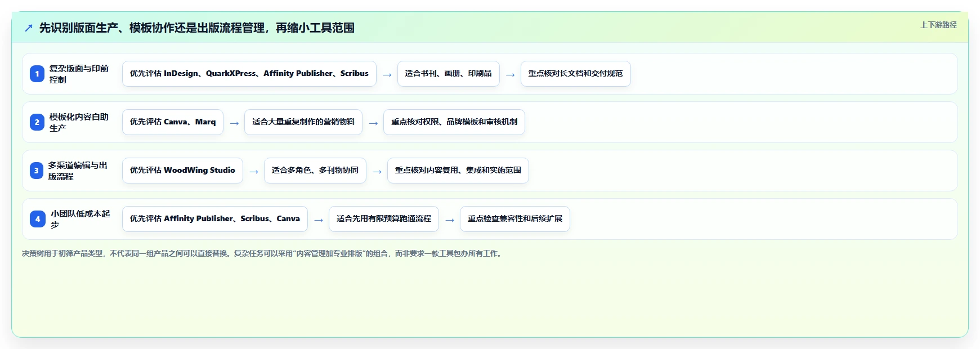Screen dimensions: 980x349
Task: Select the 小团队低成本起步 row label
Action: (x=80, y=219)
